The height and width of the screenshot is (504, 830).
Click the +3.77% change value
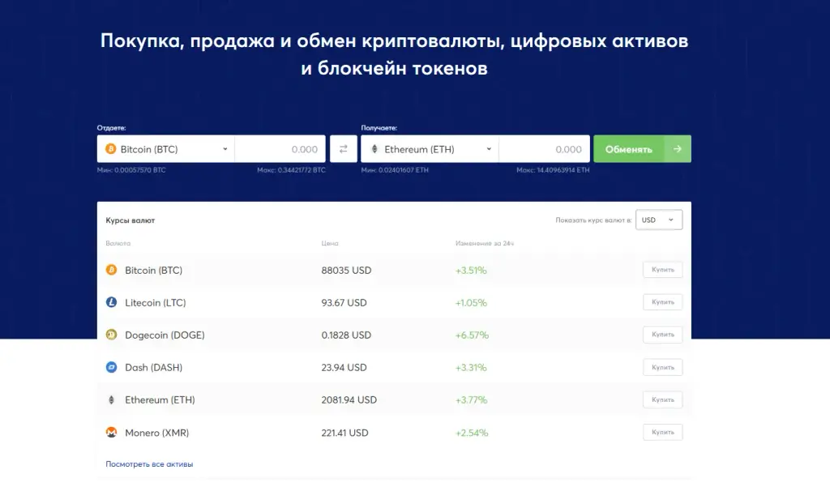471,399
